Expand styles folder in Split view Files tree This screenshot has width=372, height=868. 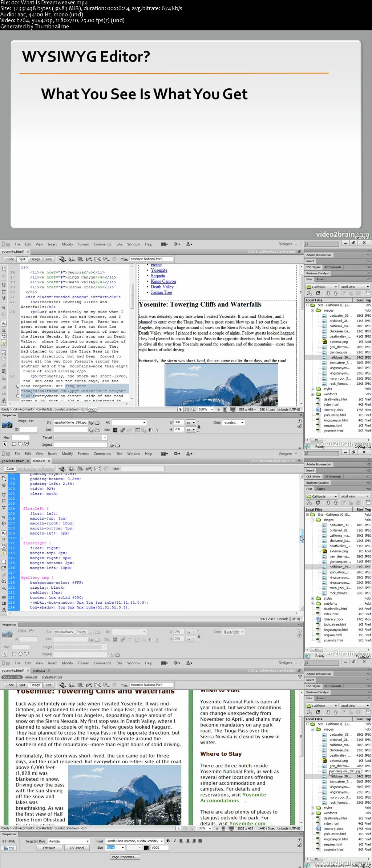pos(312,389)
